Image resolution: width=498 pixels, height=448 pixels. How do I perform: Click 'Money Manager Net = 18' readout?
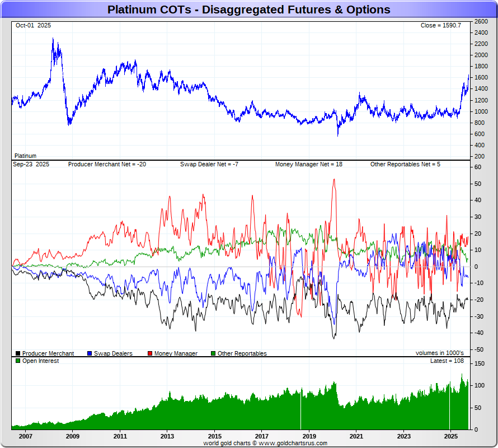pos(309,165)
